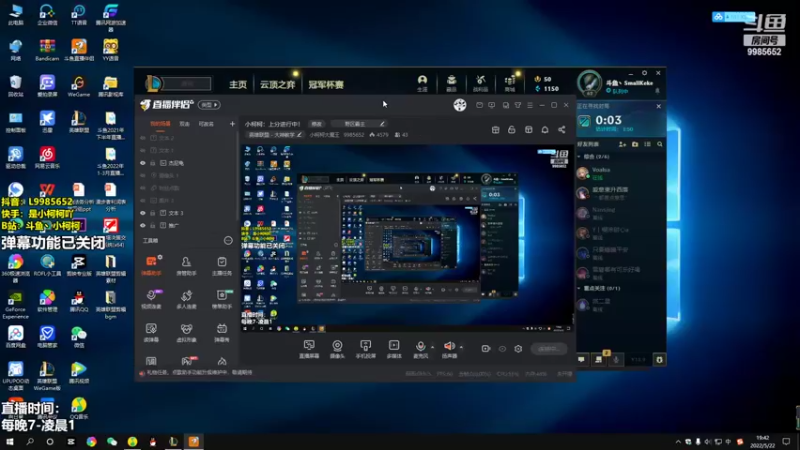Search friends in League friends list
The image size is (800, 450).
660,144
